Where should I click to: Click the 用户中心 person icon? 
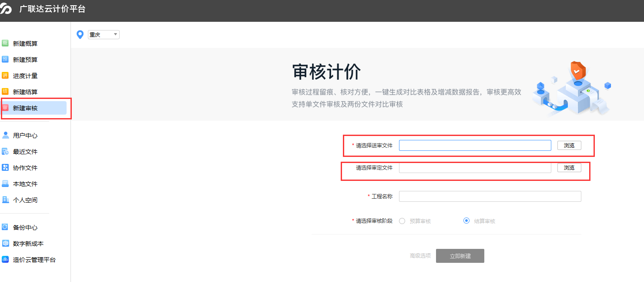[x=5, y=135]
